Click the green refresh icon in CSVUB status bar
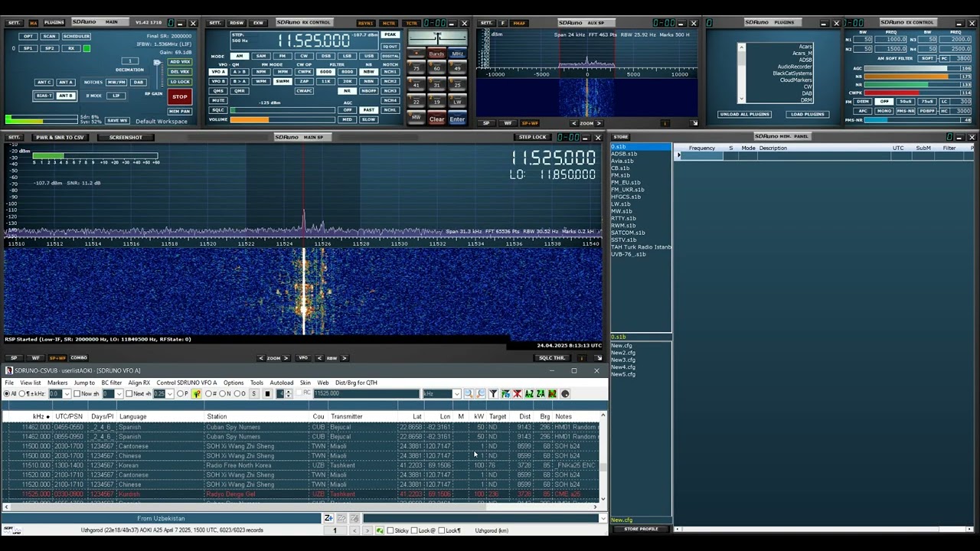 tap(380, 530)
